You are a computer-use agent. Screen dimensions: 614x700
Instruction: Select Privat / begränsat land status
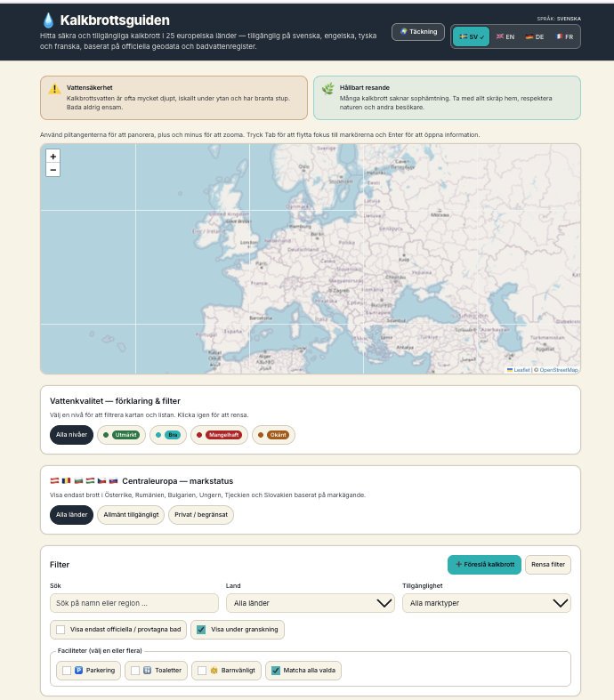201,515
